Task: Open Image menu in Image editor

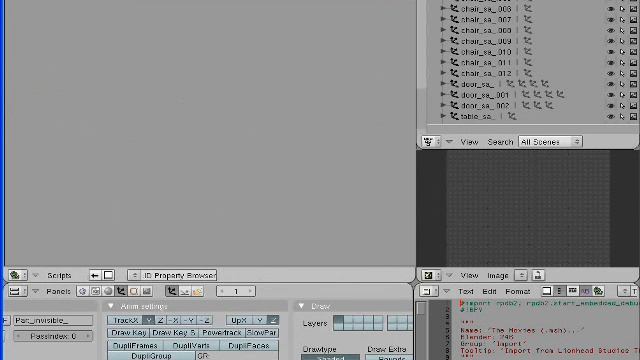Action: point(498,276)
